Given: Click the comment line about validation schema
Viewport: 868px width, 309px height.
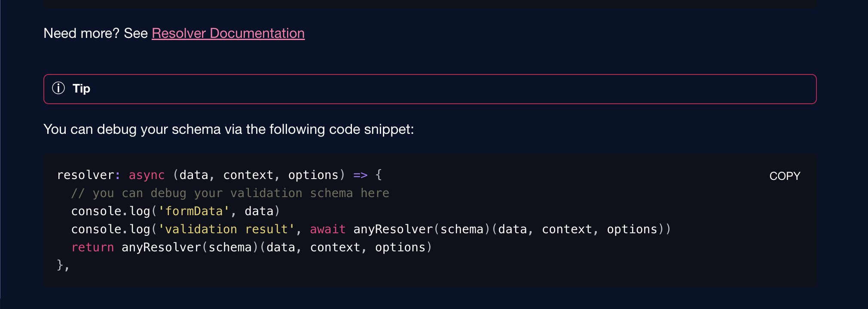Looking at the screenshot, I should pyautogui.click(x=230, y=193).
